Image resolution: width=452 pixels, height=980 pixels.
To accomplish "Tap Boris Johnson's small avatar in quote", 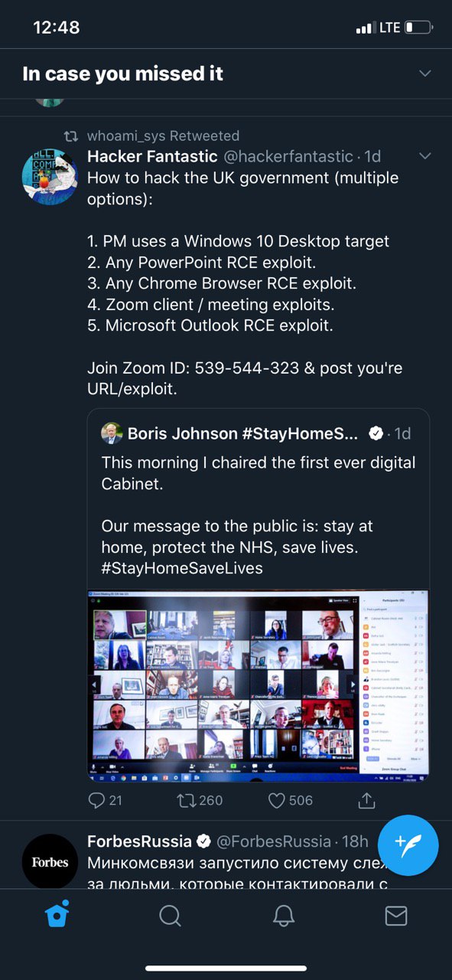I will 112,433.
